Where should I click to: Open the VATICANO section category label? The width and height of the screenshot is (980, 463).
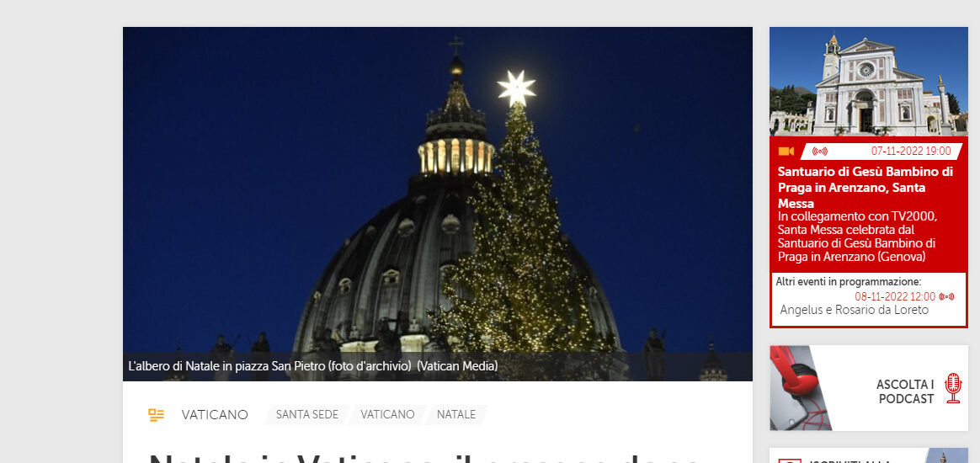click(x=215, y=415)
